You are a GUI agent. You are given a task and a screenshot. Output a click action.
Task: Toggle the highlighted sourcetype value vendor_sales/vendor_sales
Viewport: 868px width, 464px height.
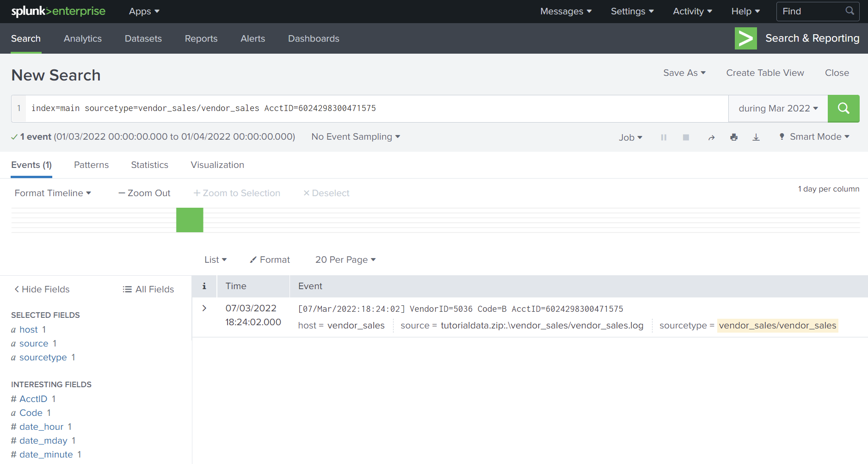(x=777, y=325)
